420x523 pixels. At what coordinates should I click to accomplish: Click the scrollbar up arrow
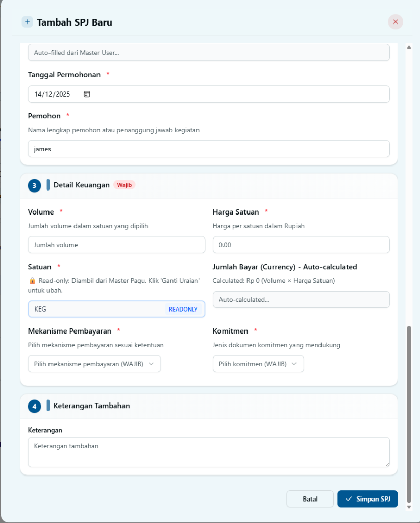(409, 47)
